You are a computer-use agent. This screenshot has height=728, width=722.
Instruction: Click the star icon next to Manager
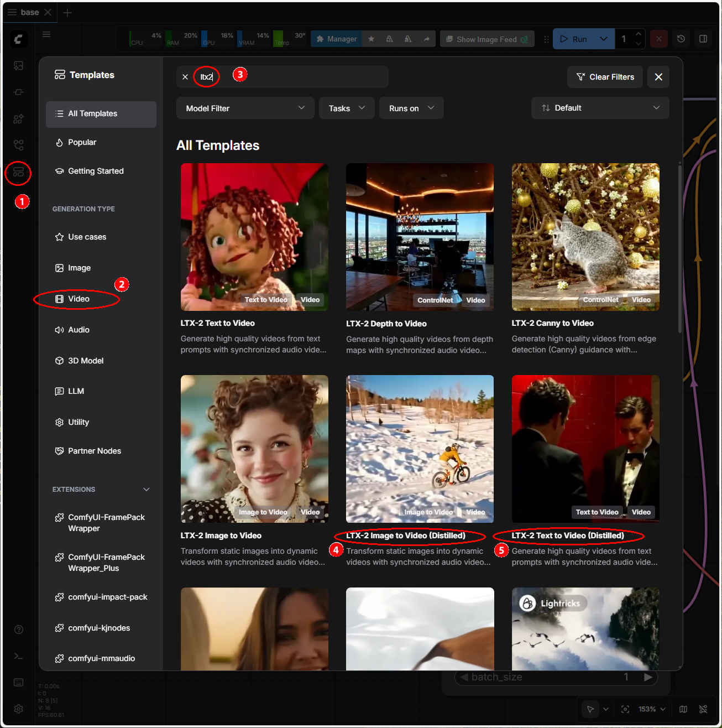(371, 39)
